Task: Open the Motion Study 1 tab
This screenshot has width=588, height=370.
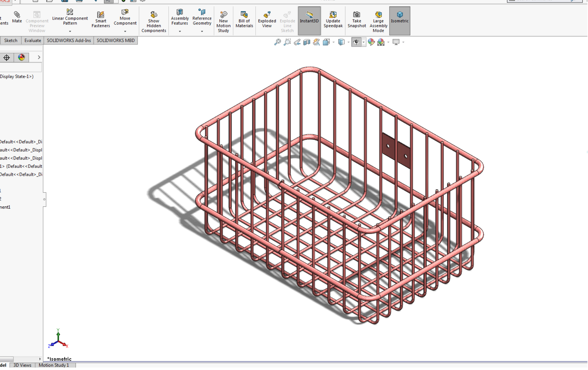Action: [54, 365]
